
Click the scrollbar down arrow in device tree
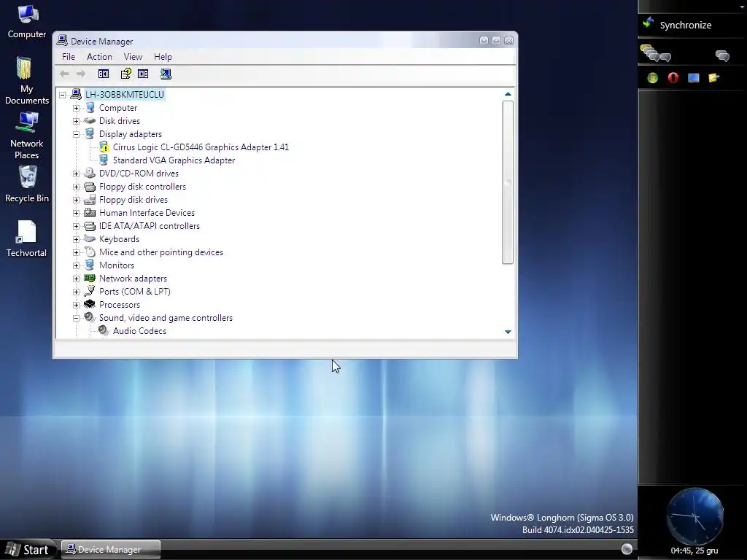508,332
